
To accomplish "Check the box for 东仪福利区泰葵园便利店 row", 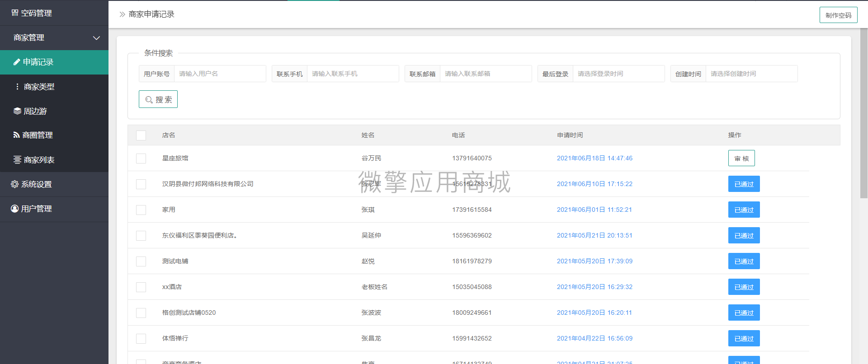I will coord(141,236).
